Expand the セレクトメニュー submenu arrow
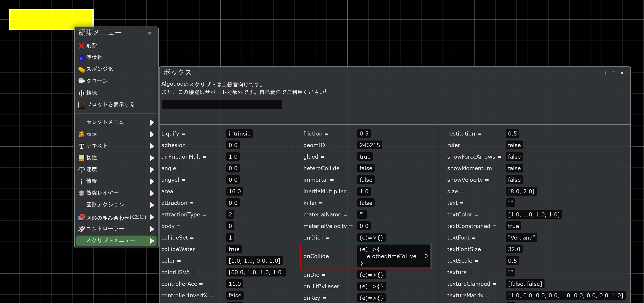The image size is (644, 303). (x=152, y=123)
